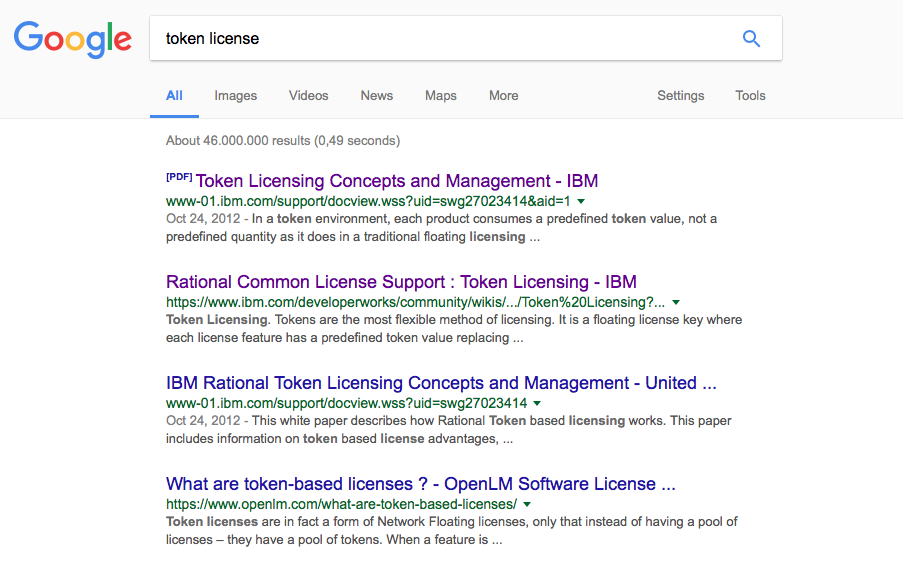Expand arrow beside developerworks wiki URL
The image size is (903, 569).
click(x=676, y=302)
